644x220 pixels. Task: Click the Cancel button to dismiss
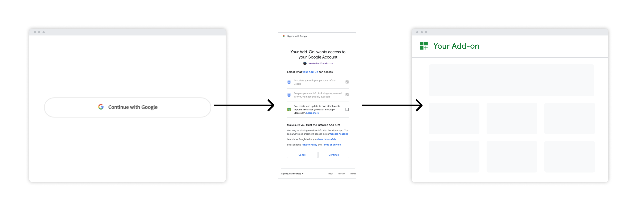pyautogui.click(x=302, y=155)
